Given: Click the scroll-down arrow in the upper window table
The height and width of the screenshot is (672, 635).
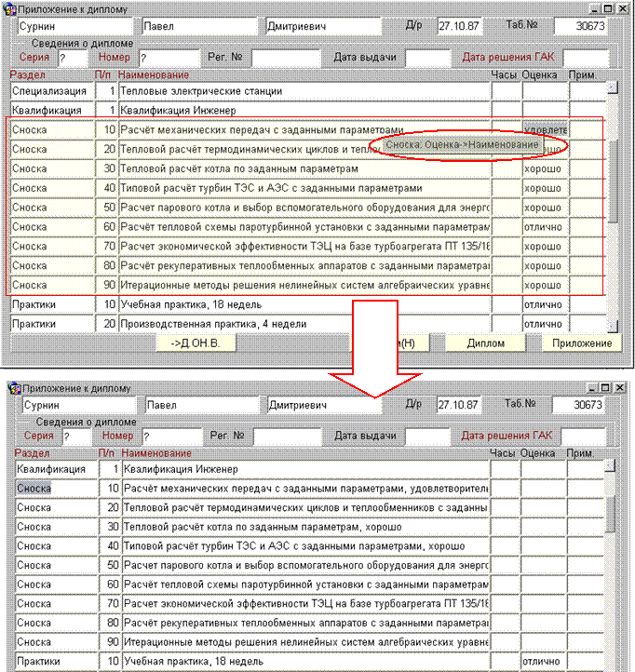Looking at the screenshot, I should 613,326.
